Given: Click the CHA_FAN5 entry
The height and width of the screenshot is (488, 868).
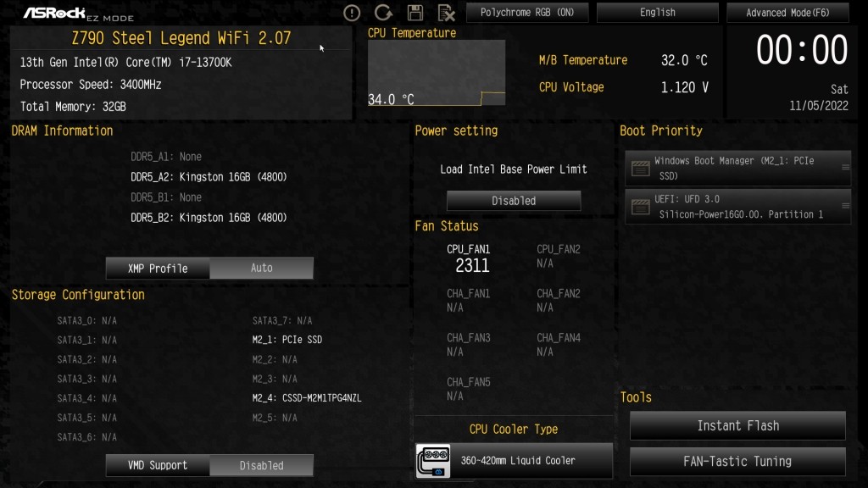Looking at the screenshot, I should [x=468, y=389].
